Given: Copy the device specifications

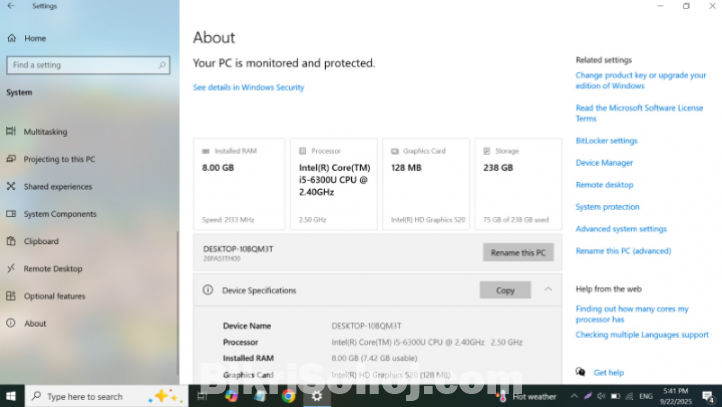Looking at the screenshot, I should coord(505,290).
